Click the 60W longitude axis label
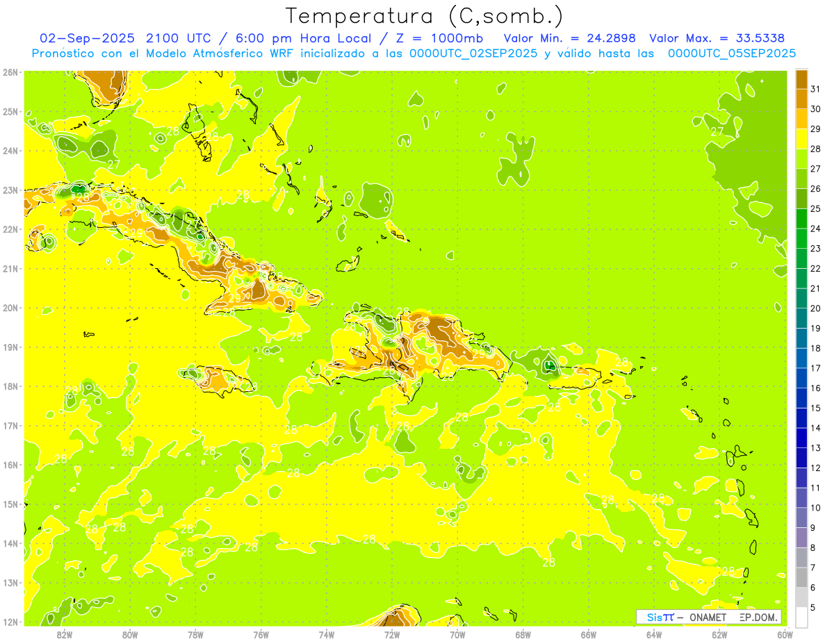This screenshot has height=644, width=834. click(785, 635)
